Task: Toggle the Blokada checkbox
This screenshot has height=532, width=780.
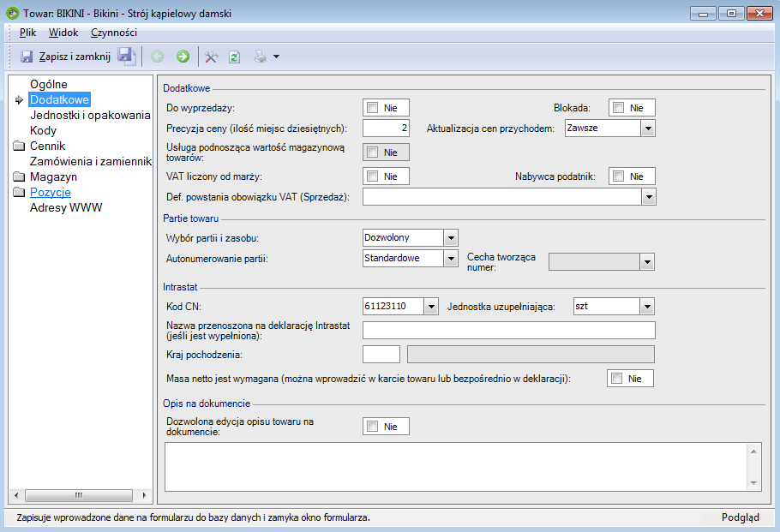Action: pyautogui.click(x=618, y=107)
